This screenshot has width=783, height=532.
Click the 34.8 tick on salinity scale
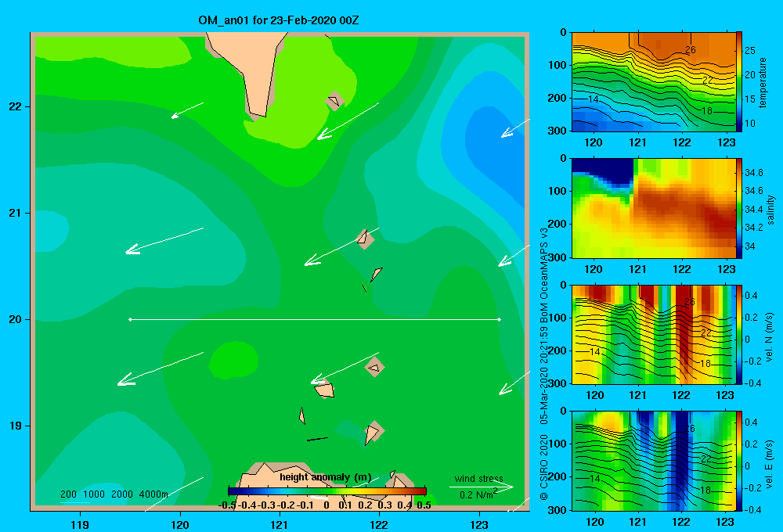coord(753,173)
